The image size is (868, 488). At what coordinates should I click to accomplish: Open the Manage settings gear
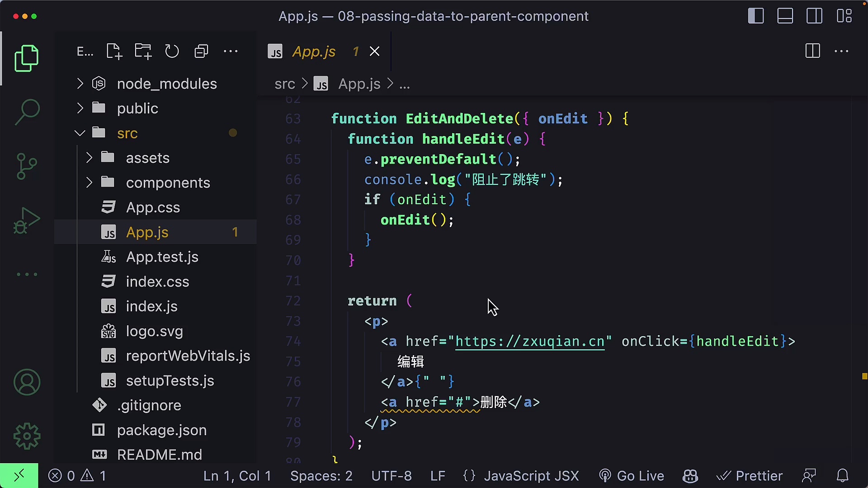(27, 436)
